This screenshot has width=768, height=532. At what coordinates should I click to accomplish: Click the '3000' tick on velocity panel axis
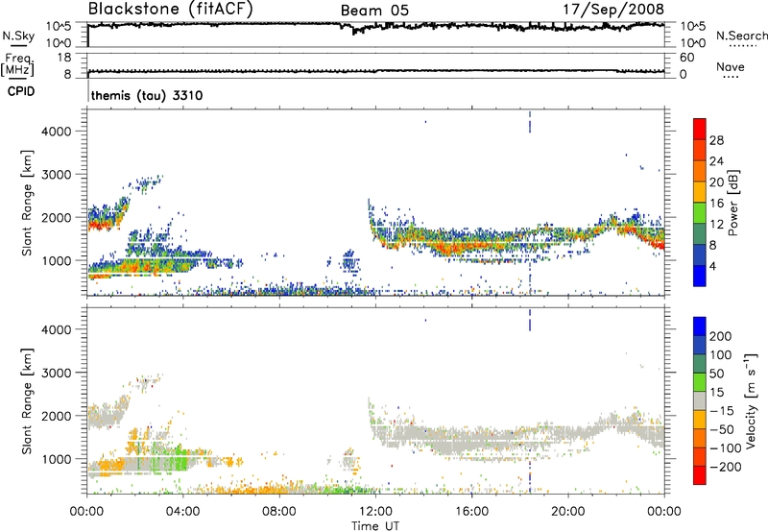coord(56,373)
